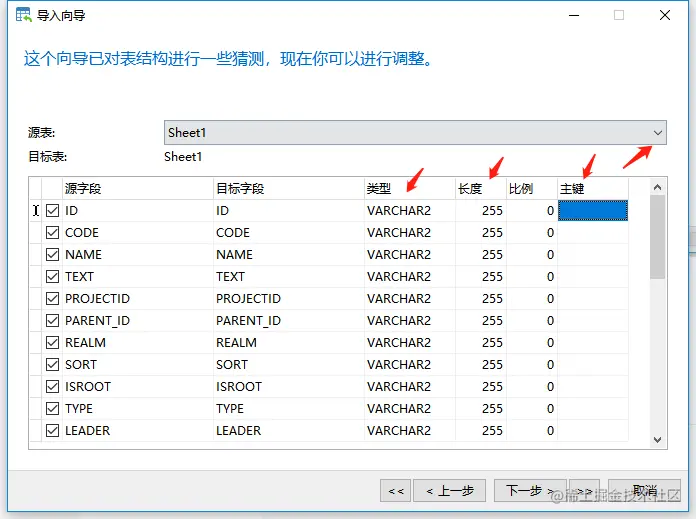Screen dimensions: 696x519
Task: Click the 比例 column header
Action: 532,189
